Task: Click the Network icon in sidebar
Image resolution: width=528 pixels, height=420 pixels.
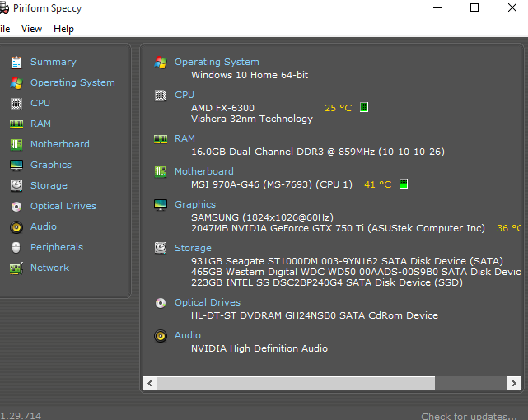Action: click(16, 268)
